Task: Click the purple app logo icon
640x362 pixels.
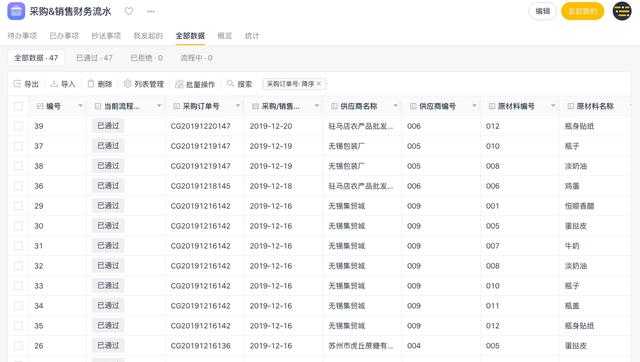Action: click(x=16, y=11)
